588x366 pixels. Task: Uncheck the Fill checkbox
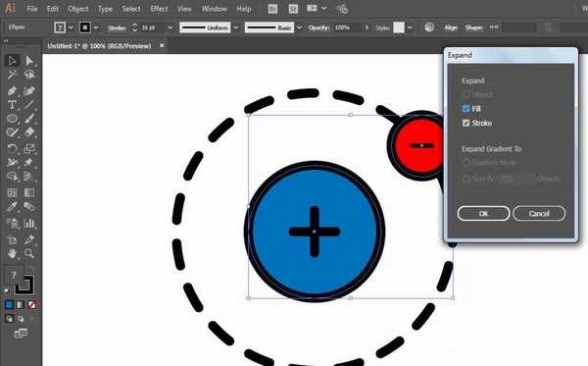tap(466, 109)
